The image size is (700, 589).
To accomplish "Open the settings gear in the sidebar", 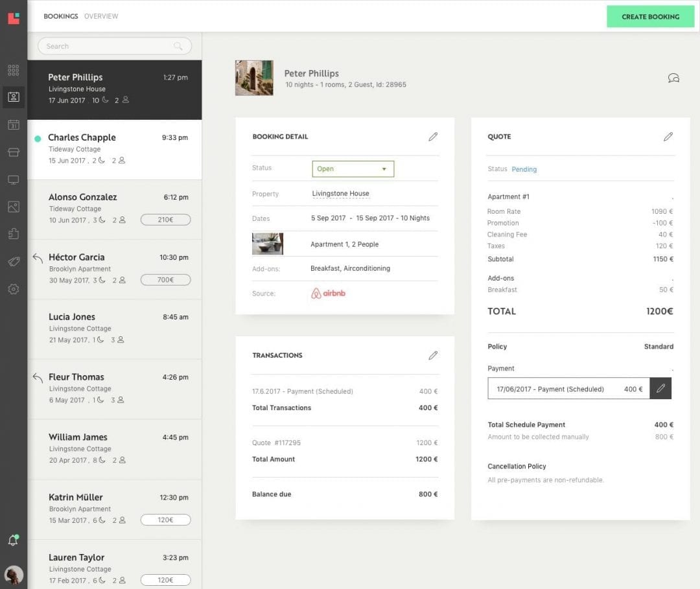I will tap(13, 289).
